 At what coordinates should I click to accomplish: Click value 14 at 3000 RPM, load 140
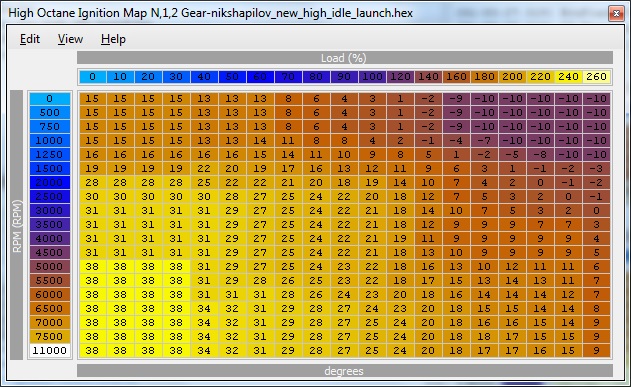(428, 210)
